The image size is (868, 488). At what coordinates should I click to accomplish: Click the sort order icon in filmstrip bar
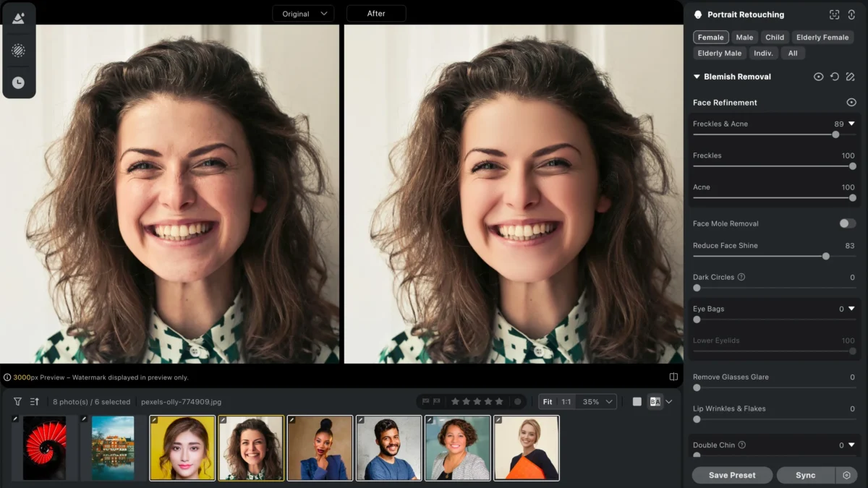(x=35, y=401)
